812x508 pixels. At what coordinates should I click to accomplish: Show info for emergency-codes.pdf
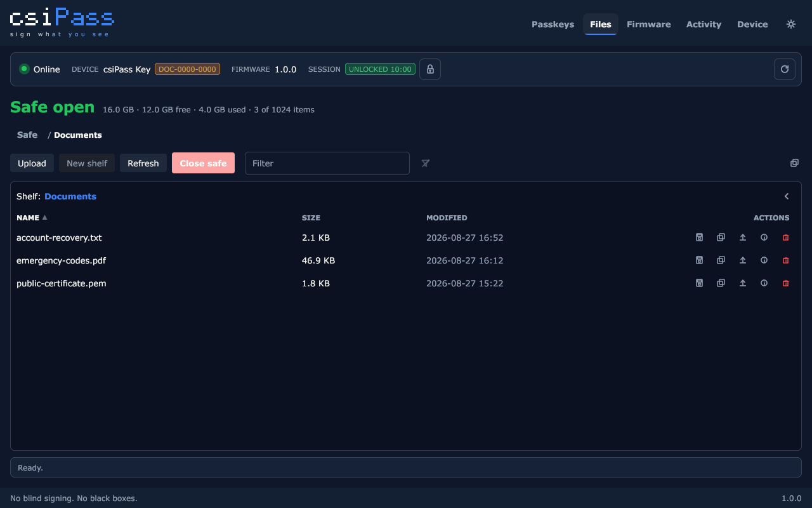coord(764,260)
